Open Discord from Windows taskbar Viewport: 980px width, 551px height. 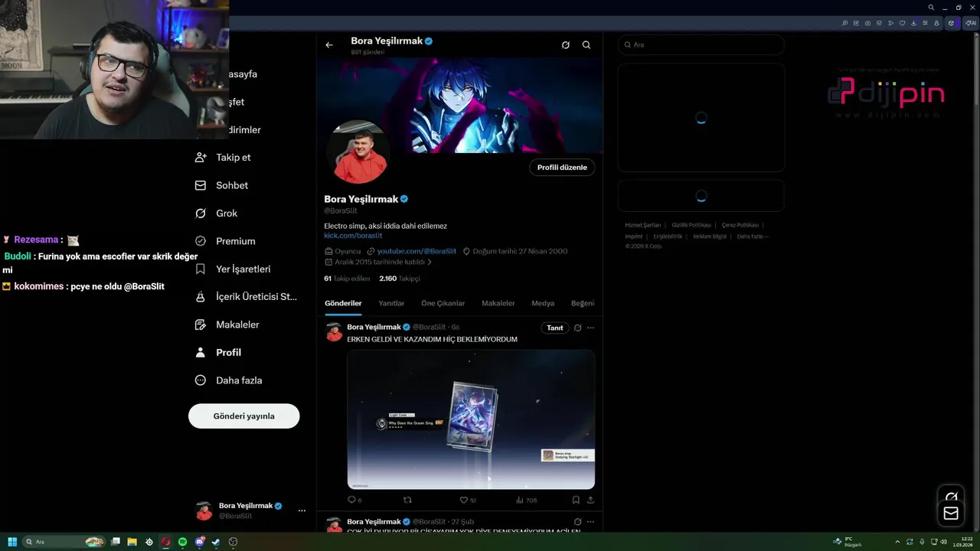click(199, 542)
